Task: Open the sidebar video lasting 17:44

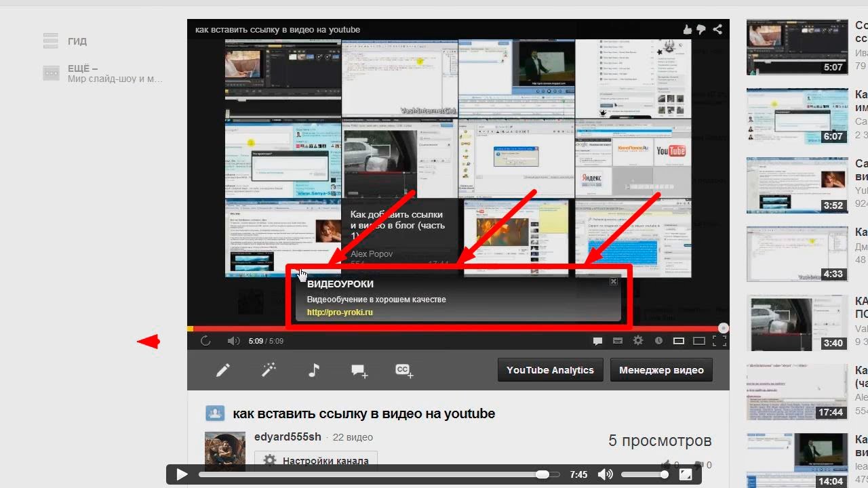Action: click(x=797, y=392)
